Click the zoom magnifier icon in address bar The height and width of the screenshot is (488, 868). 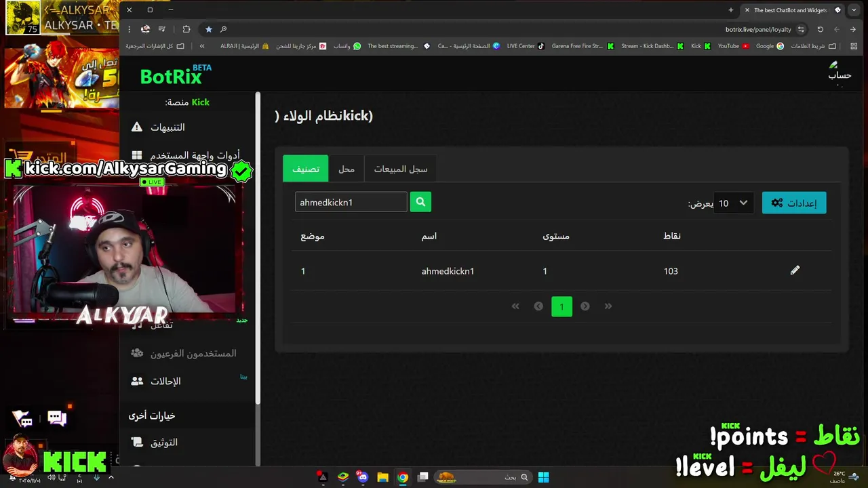pyautogui.click(x=224, y=29)
